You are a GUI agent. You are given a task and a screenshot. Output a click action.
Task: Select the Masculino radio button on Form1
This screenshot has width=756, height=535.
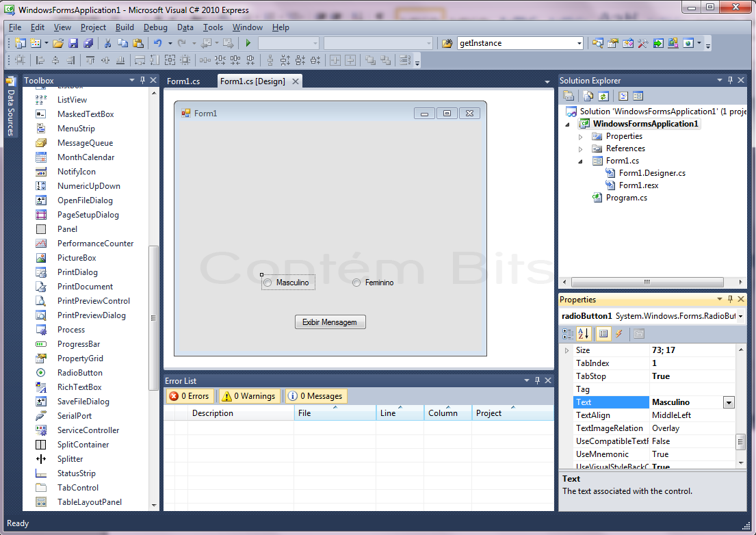(288, 283)
